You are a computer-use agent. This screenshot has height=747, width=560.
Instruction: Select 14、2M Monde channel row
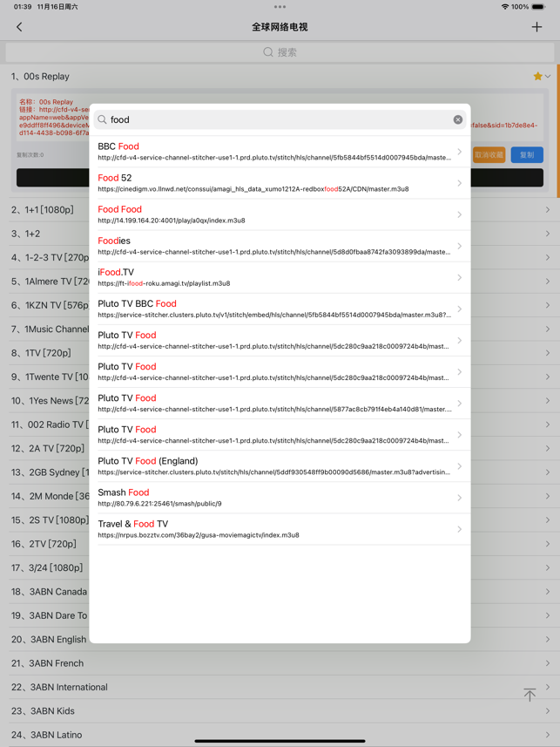click(x=280, y=496)
